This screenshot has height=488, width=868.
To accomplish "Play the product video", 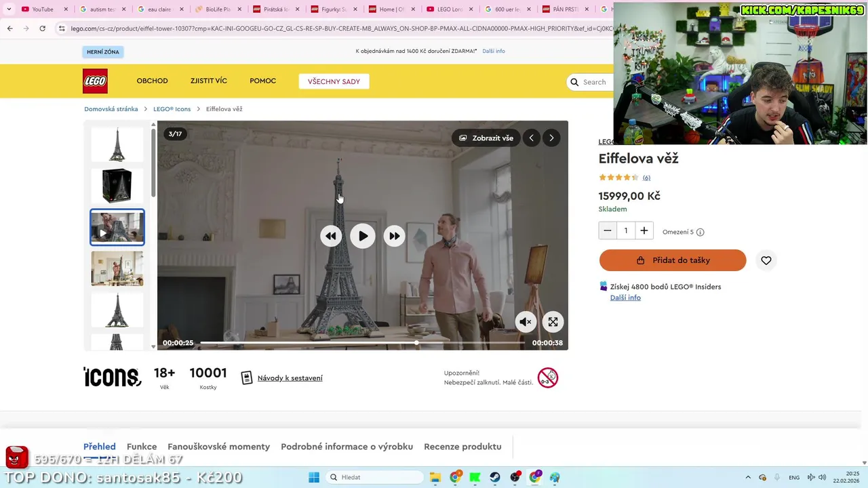I will pyautogui.click(x=363, y=236).
